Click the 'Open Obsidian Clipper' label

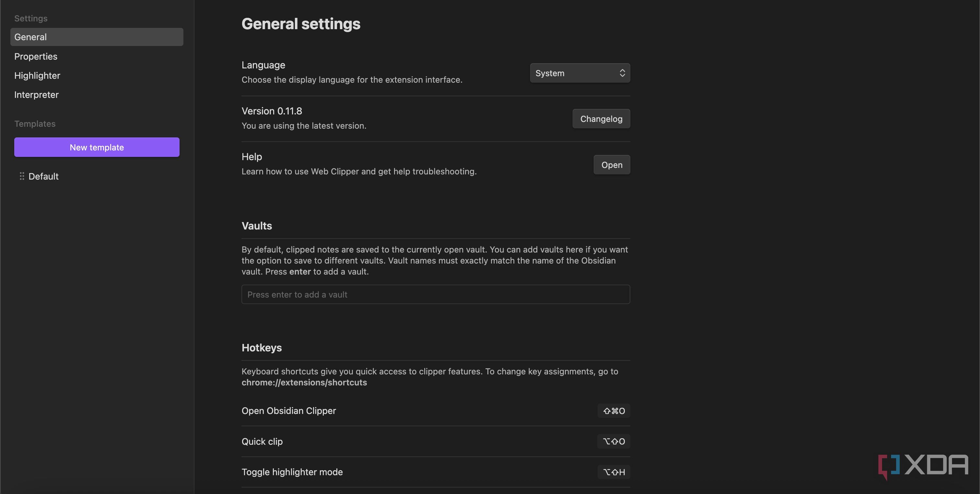(289, 411)
